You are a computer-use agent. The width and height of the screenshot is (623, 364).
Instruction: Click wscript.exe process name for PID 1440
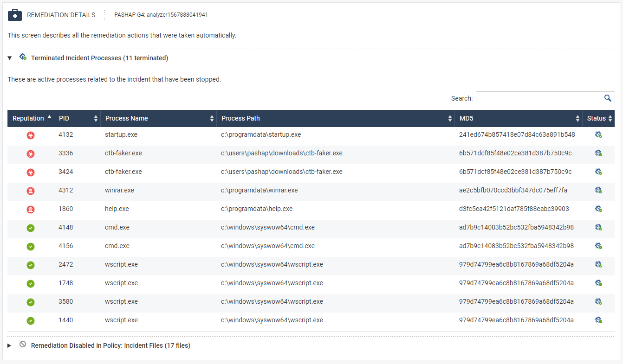tap(121, 320)
